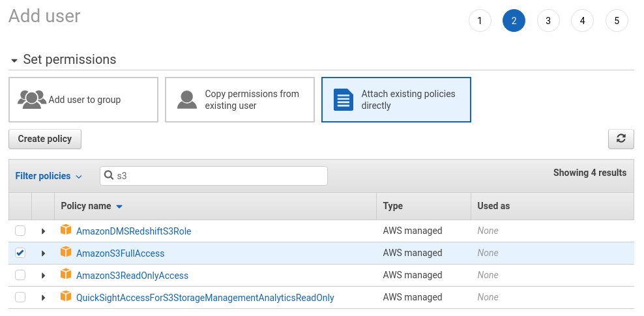Open the Filter policies dropdown
The width and height of the screenshot is (644, 316).
coord(49,176)
